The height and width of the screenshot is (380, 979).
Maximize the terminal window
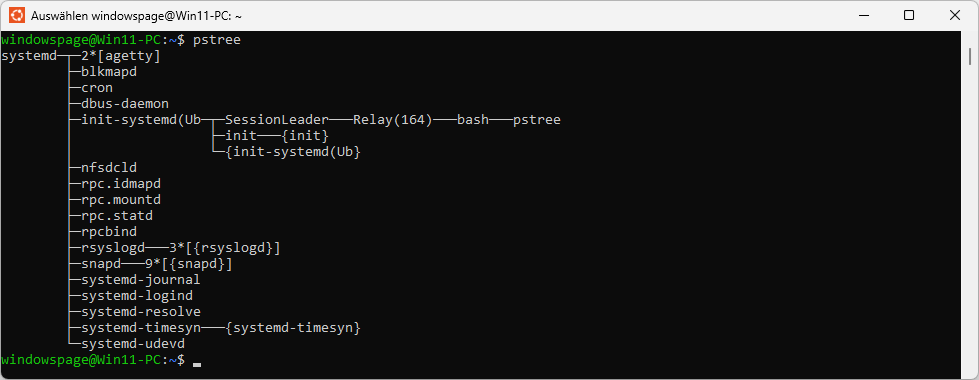click(x=909, y=15)
